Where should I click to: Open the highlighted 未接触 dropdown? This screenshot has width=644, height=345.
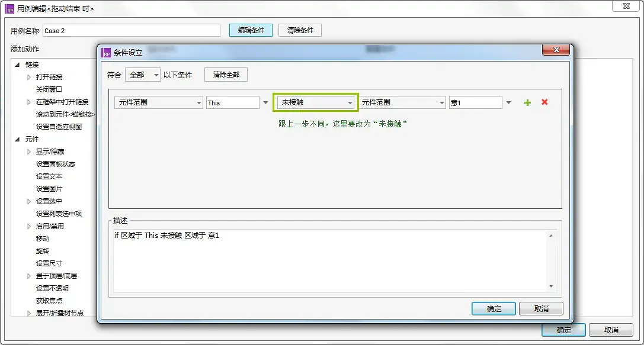315,102
